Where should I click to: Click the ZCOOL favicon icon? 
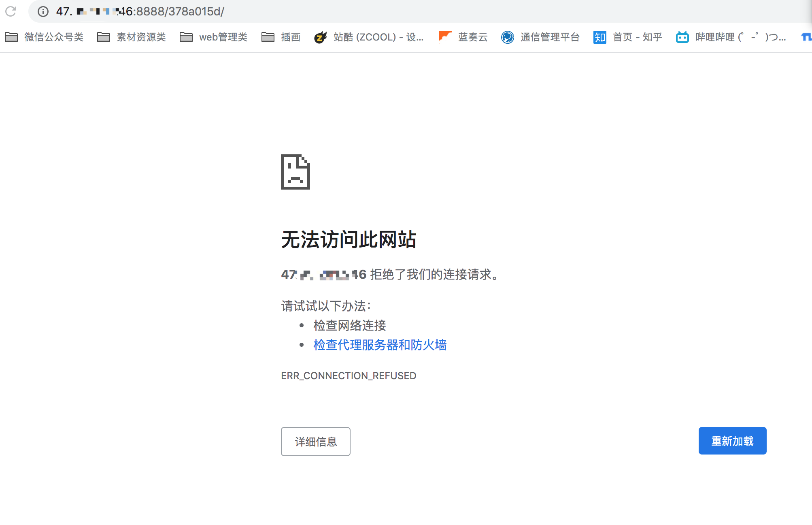click(x=321, y=37)
